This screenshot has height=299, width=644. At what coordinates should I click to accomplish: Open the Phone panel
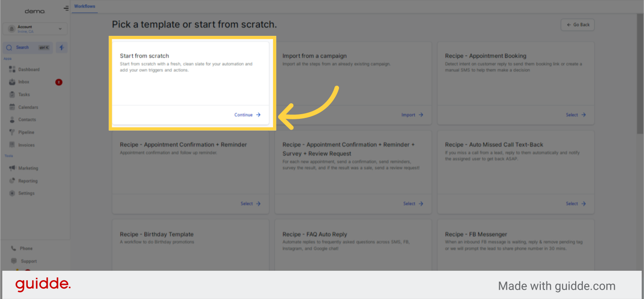[25, 248]
